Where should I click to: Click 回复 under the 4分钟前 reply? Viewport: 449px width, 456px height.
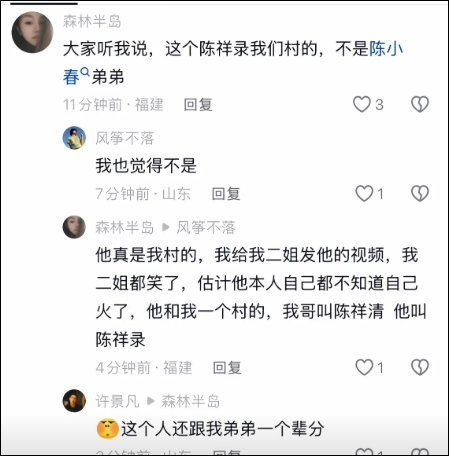click(x=227, y=368)
